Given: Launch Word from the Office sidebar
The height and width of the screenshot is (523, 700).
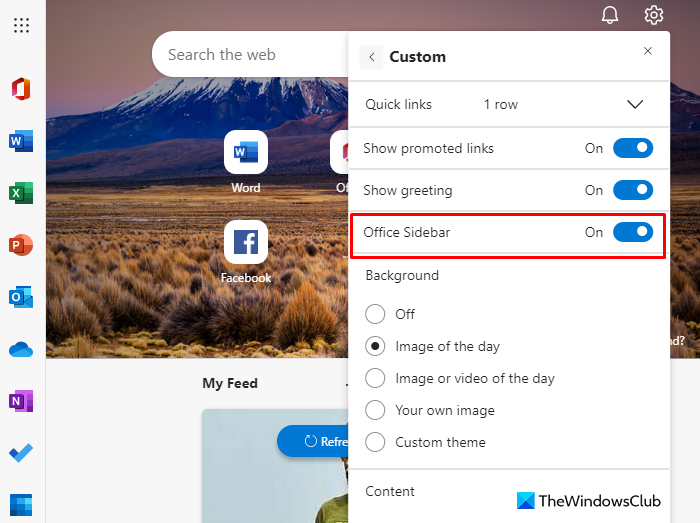Looking at the screenshot, I should pyautogui.click(x=21, y=141).
